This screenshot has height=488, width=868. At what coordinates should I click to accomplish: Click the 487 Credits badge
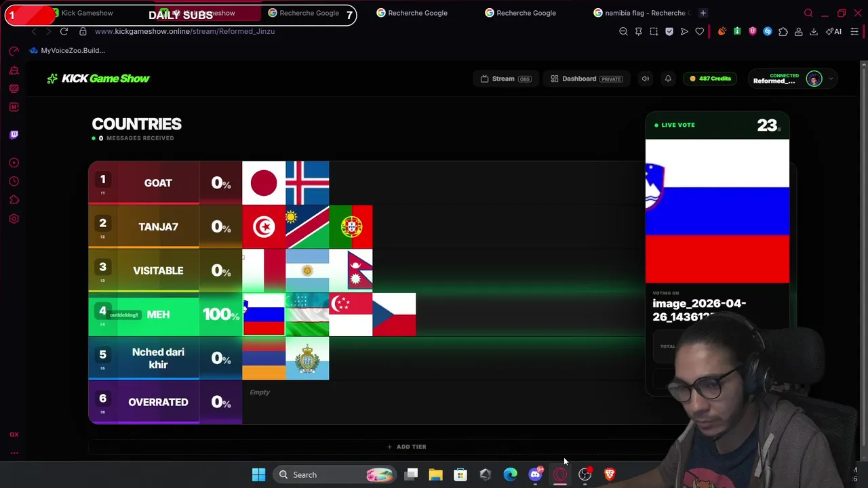710,79
